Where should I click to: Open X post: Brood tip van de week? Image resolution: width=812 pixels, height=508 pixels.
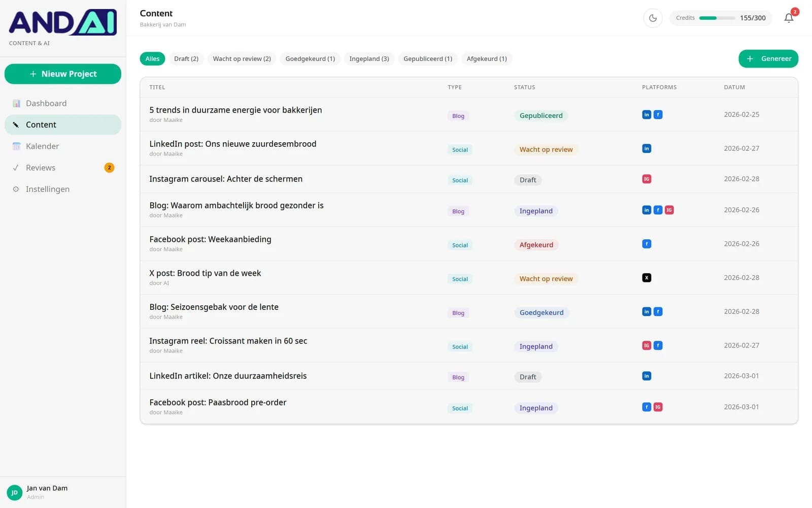click(205, 273)
